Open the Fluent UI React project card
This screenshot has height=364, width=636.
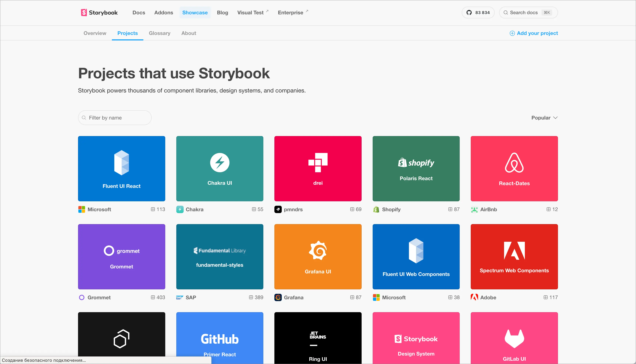coord(122,169)
